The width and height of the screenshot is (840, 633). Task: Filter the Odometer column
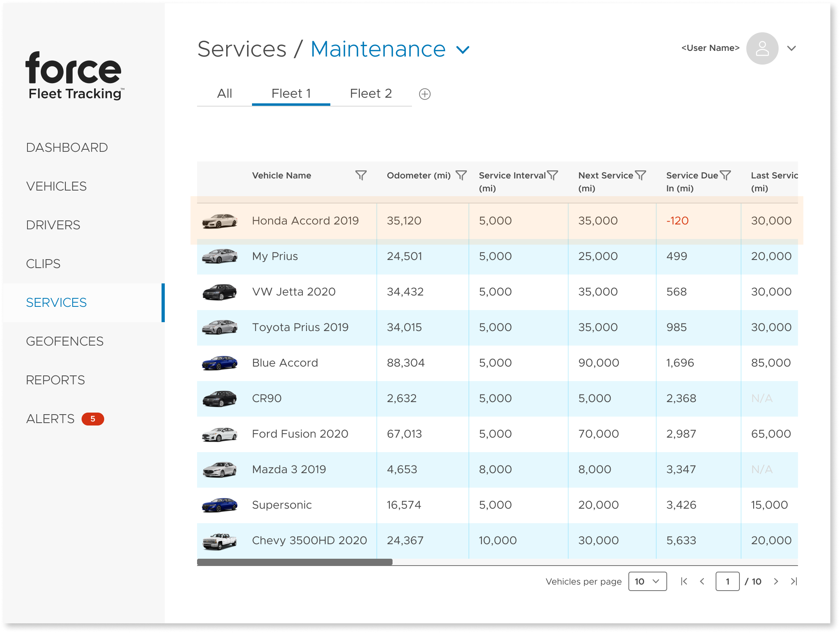point(461,175)
